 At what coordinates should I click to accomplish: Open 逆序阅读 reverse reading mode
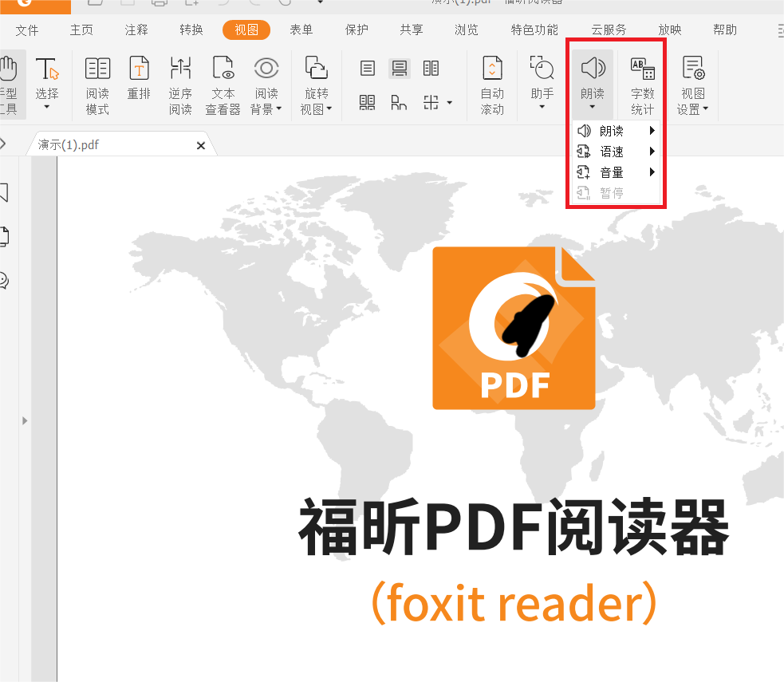180,80
